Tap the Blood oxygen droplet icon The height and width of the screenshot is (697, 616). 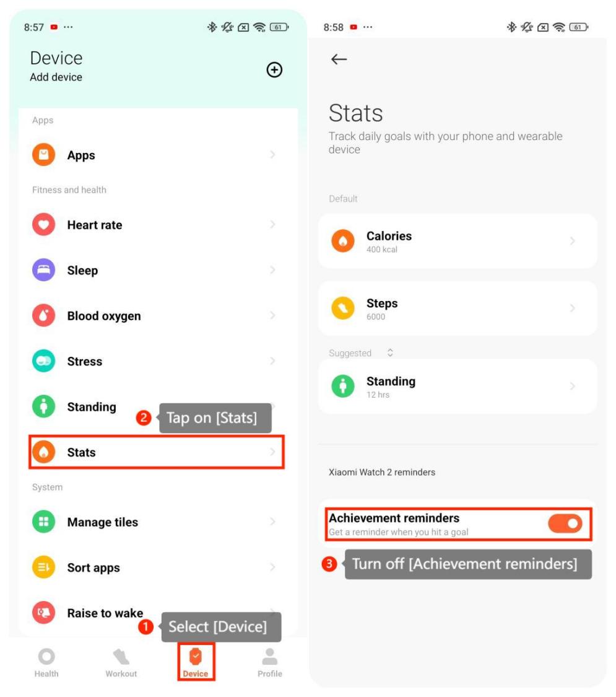[x=43, y=315]
